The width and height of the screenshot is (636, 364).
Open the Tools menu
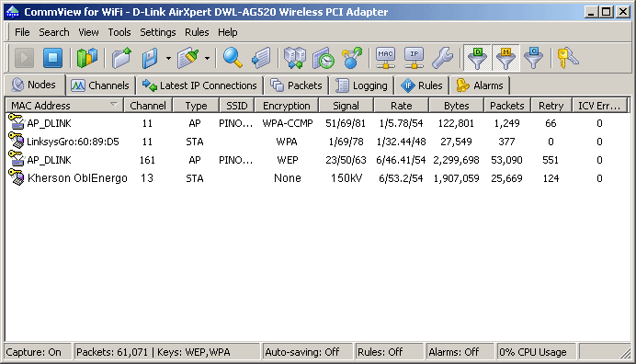119,32
